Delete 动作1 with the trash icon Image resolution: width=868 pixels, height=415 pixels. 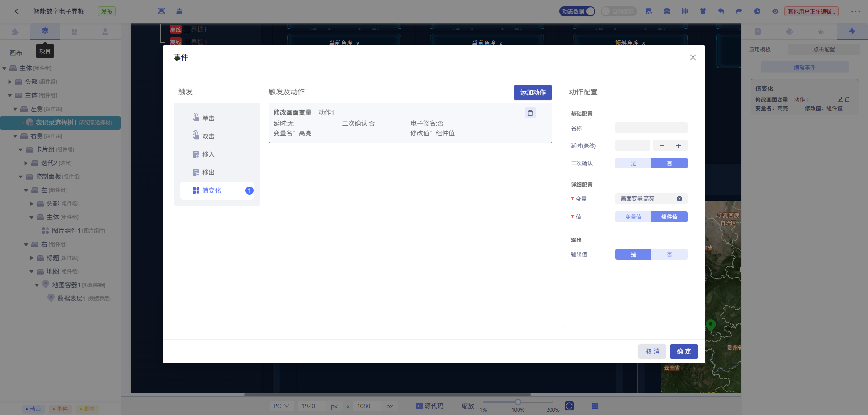click(530, 113)
